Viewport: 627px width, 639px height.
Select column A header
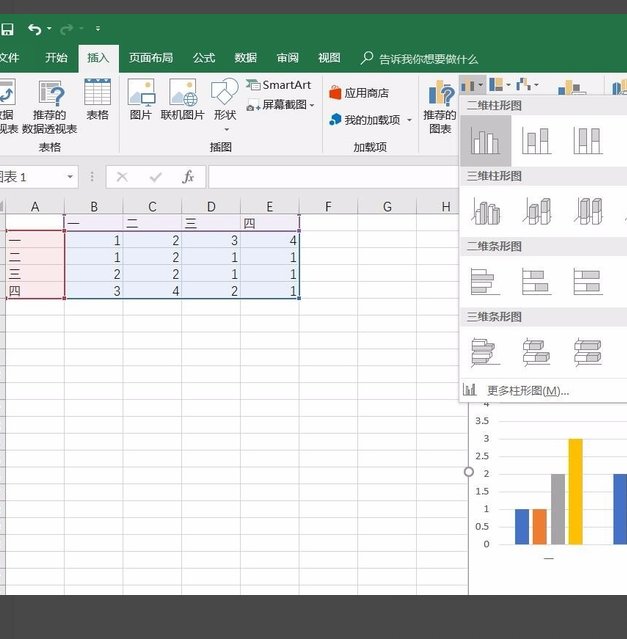pos(35,207)
